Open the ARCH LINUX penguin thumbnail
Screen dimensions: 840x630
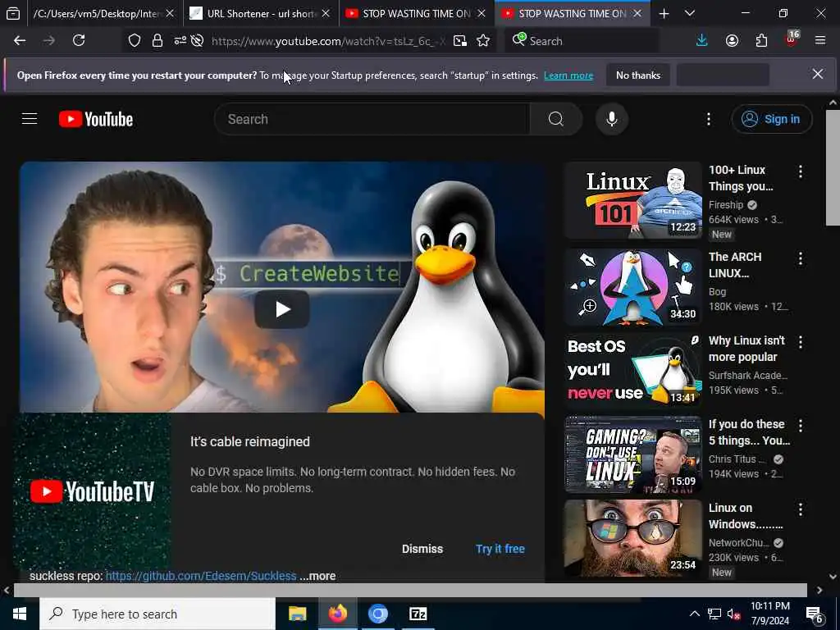pyautogui.click(x=633, y=286)
